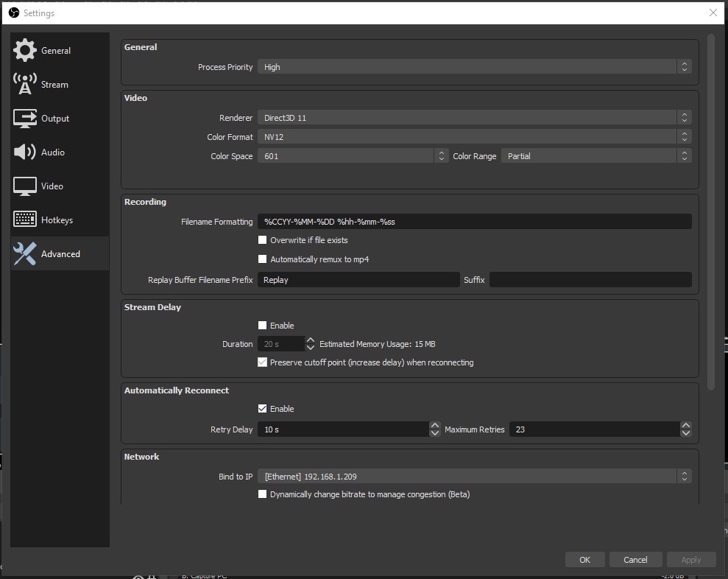Select the Advanced settings tab
Image resolution: width=728 pixels, height=579 pixels.
coord(60,253)
